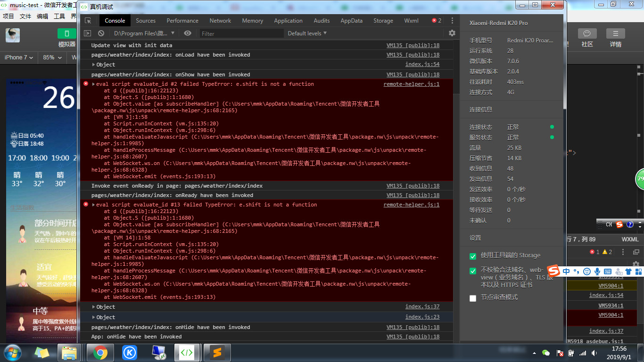Click the error count badge showing 2
The image size is (644, 362).
pos(437,21)
